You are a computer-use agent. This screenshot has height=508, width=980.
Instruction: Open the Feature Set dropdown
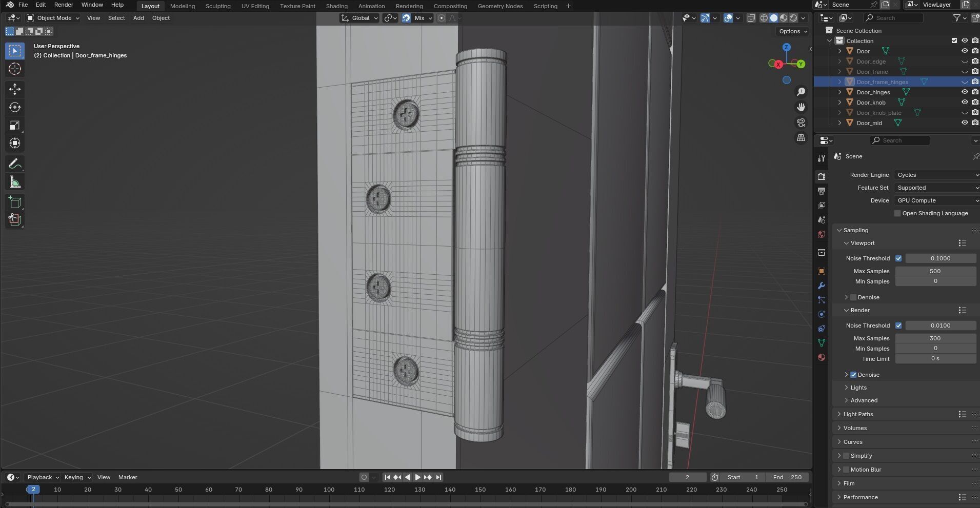coord(936,188)
